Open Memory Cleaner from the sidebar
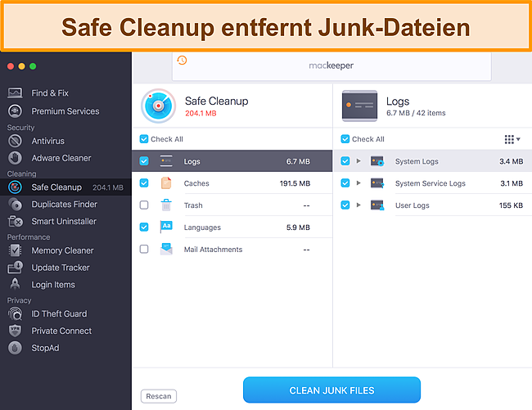This screenshot has width=532, height=410. pos(62,250)
